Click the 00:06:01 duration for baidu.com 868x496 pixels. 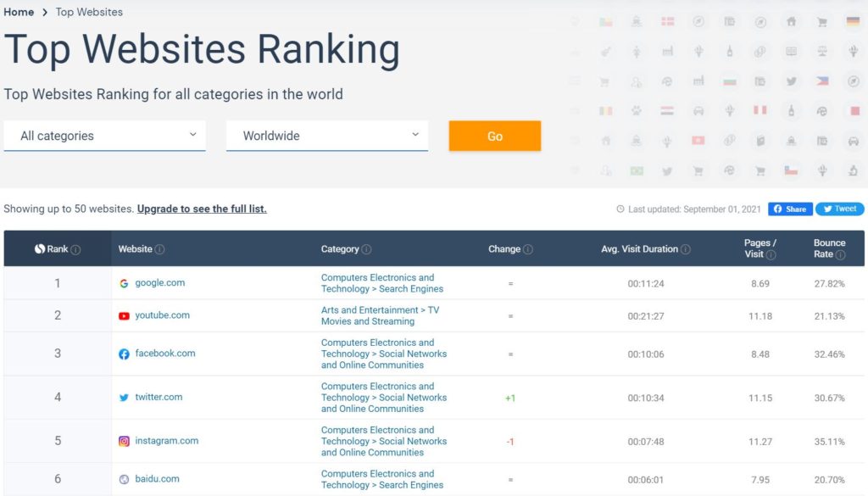click(x=645, y=480)
